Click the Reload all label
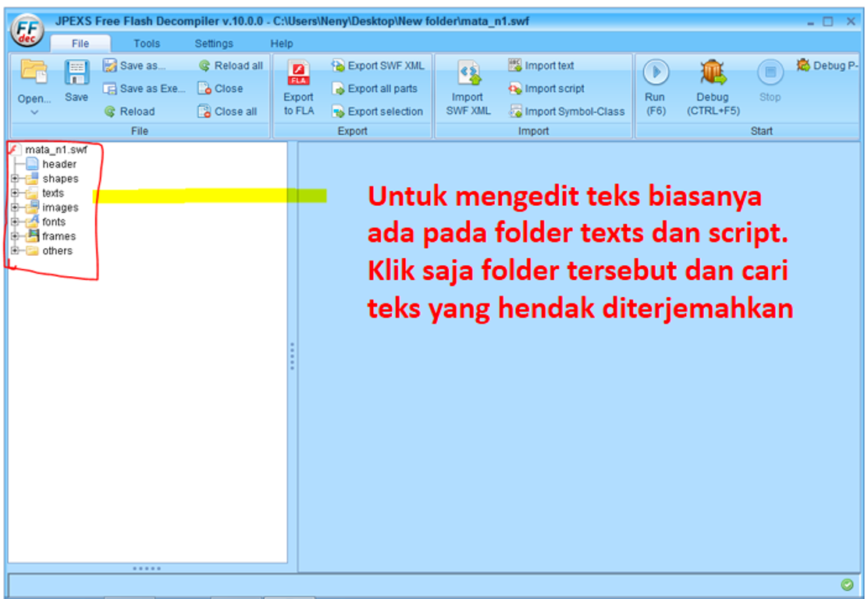This screenshot has width=868, height=599. click(x=239, y=66)
